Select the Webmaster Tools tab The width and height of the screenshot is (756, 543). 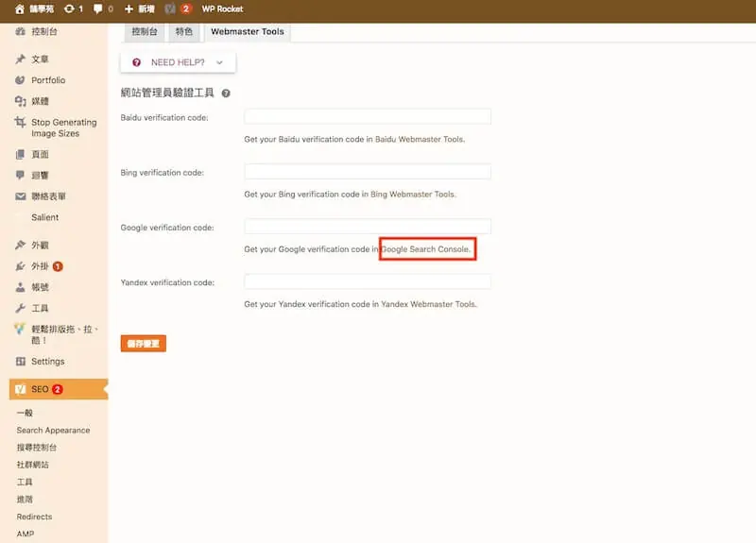coord(248,32)
